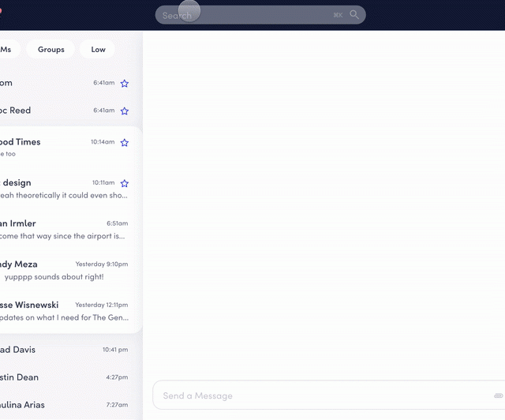Select the Groups filter tab
Image resolution: width=505 pixels, height=420 pixels.
coord(50,49)
